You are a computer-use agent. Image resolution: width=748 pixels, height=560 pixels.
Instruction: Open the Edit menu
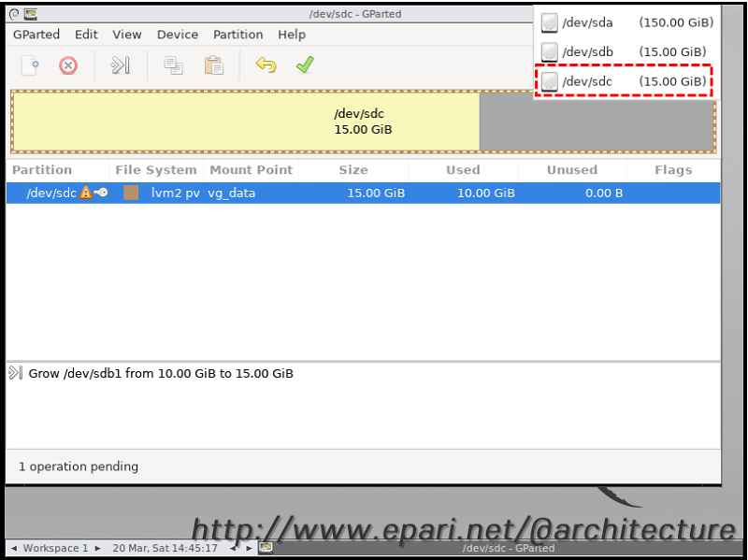point(86,35)
